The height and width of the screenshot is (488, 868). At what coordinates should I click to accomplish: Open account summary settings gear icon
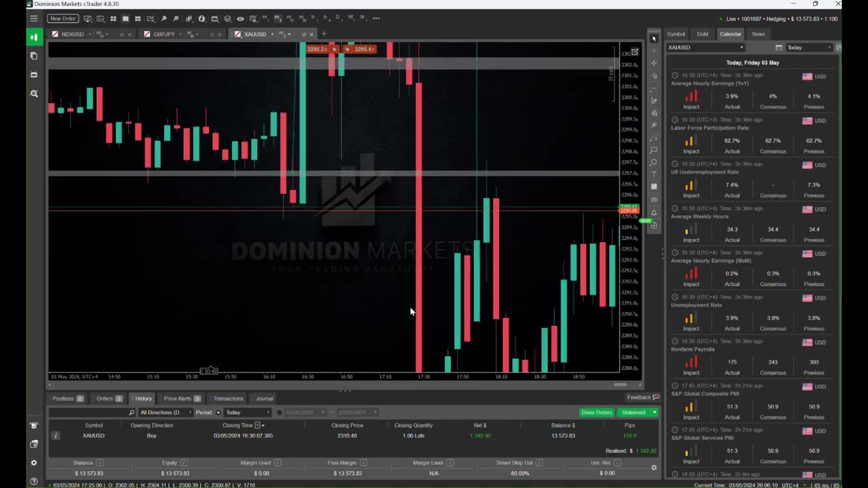pyautogui.click(x=654, y=468)
